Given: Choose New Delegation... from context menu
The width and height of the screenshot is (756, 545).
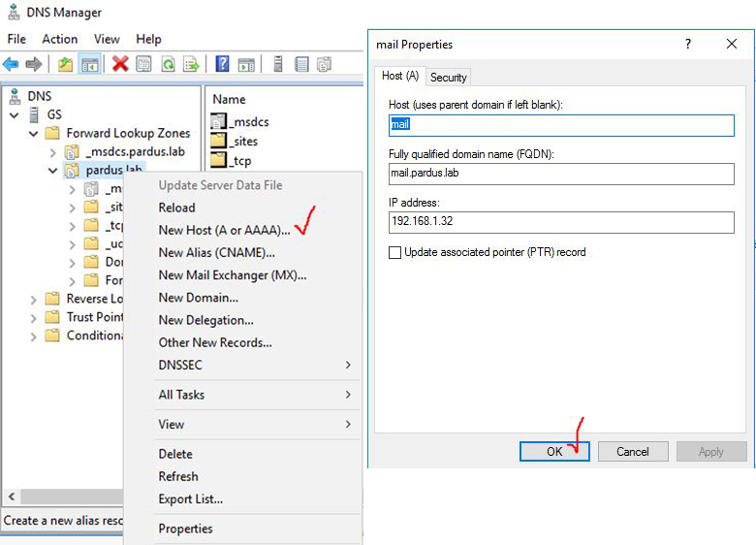Looking at the screenshot, I should (205, 320).
